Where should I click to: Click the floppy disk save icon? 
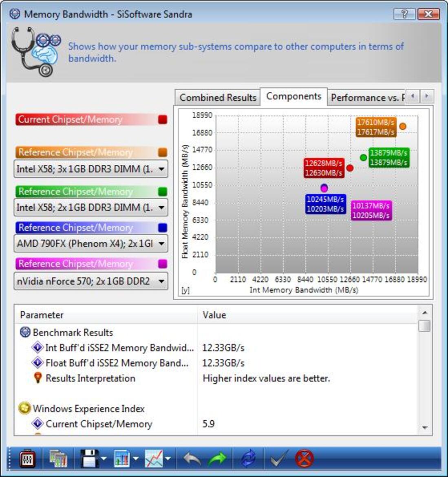click(89, 459)
